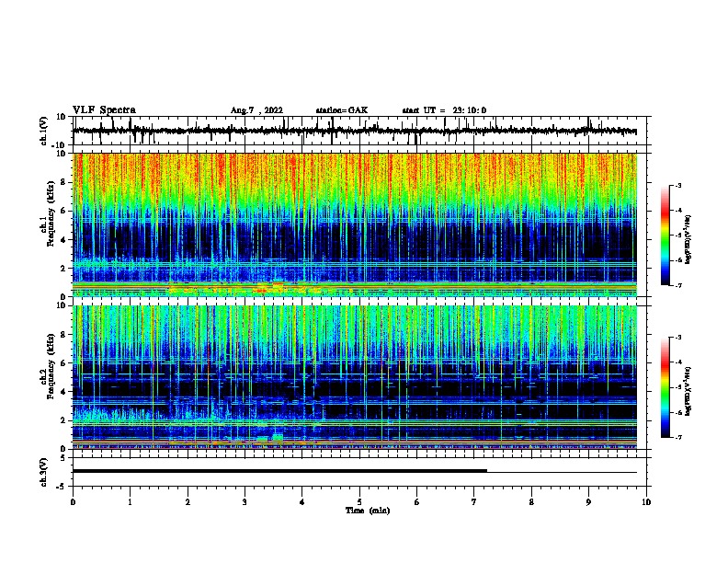The image size is (728, 563).
Task: Click the "ch.1(V)" waveform axis label
Action: pyautogui.click(x=44, y=131)
